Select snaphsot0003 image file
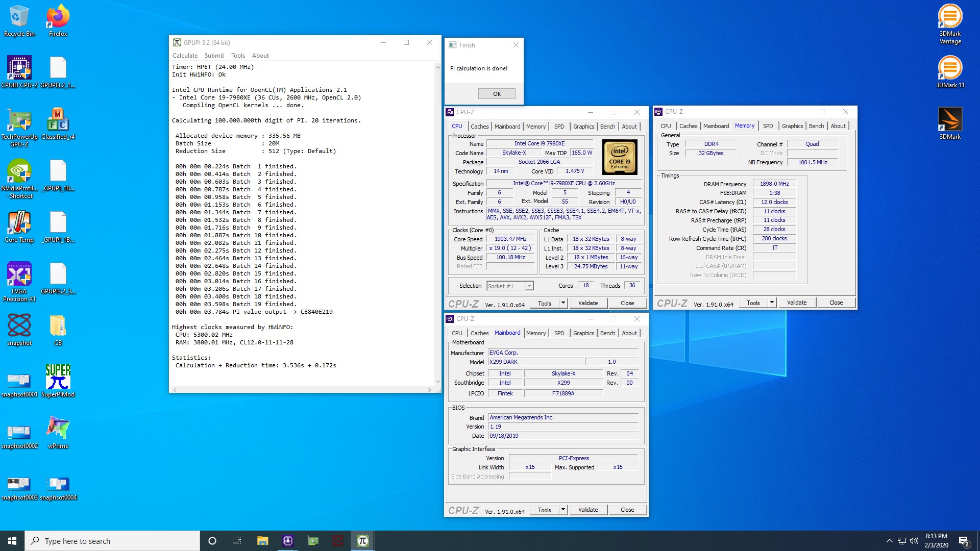The height and width of the screenshot is (551, 980). pos(19,488)
